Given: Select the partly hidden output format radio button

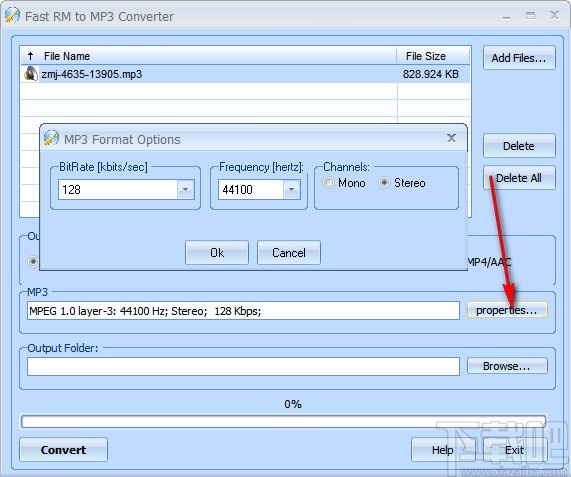Looking at the screenshot, I should tap(33, 261).
